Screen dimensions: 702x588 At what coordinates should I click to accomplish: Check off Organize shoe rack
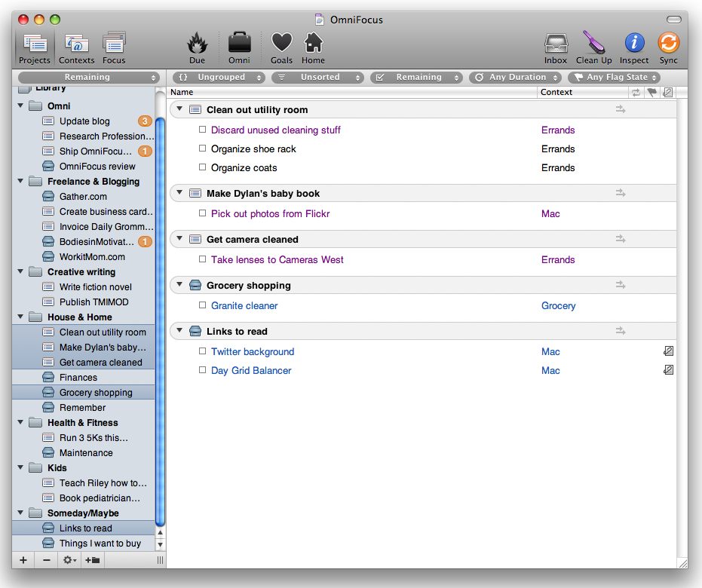click(x=202, y=148)
